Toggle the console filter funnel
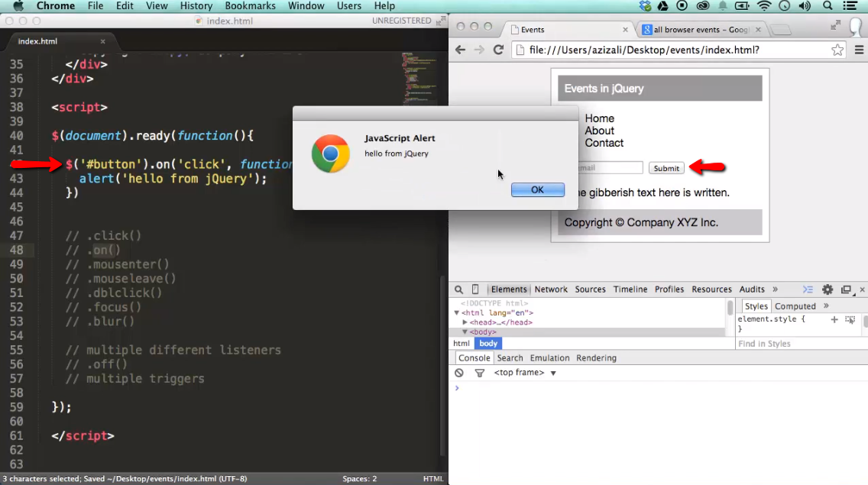This screenshot has height=485, width=868. pyautogui.click(x=480, y=373)
